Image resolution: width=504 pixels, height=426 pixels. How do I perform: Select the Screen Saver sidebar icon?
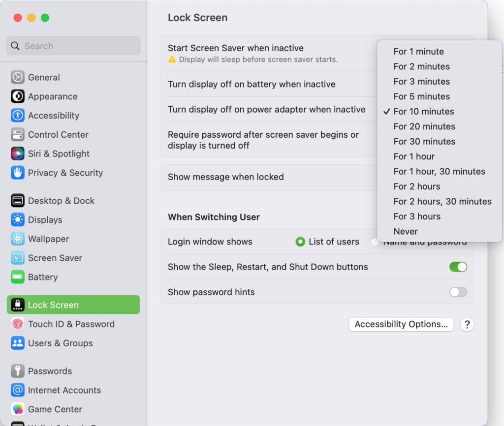click(18, 258)
